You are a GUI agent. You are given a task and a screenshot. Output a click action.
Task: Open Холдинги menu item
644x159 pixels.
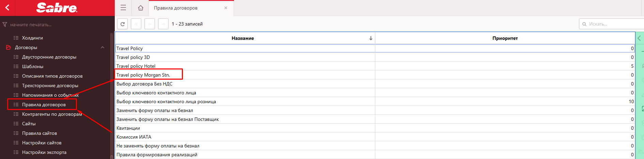[x=32, y=38]
